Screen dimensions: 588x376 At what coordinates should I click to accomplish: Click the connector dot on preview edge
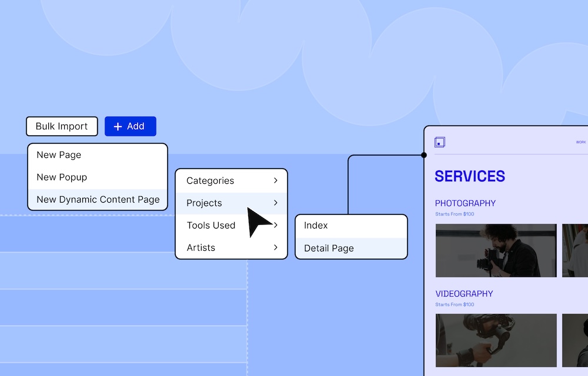424,155
